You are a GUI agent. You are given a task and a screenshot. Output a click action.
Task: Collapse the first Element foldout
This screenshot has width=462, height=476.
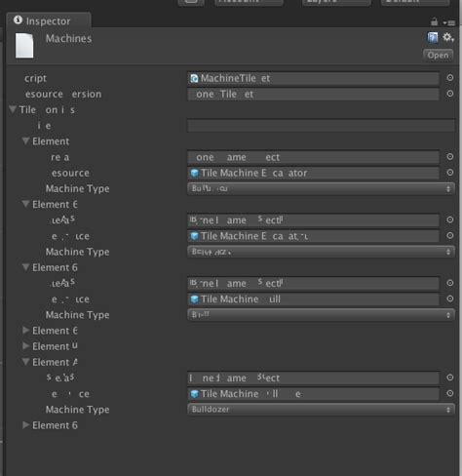pos(25,140)
